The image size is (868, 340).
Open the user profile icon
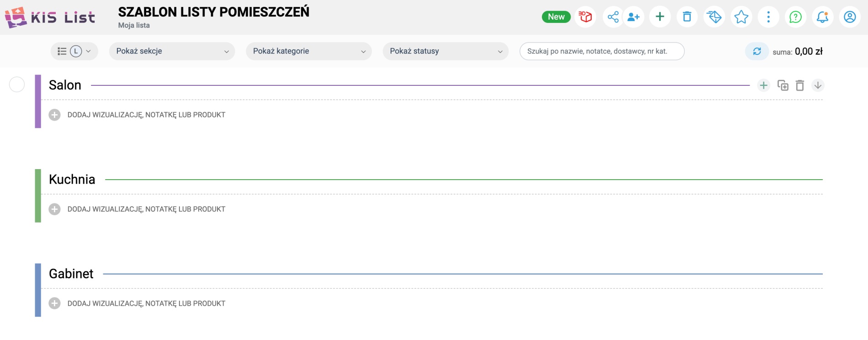[850, 17]
